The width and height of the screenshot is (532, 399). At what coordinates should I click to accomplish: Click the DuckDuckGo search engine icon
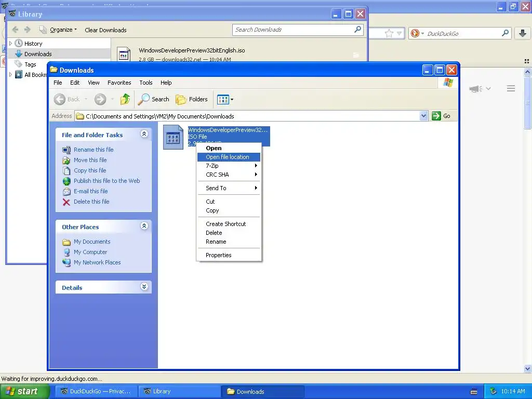(415, 33)
